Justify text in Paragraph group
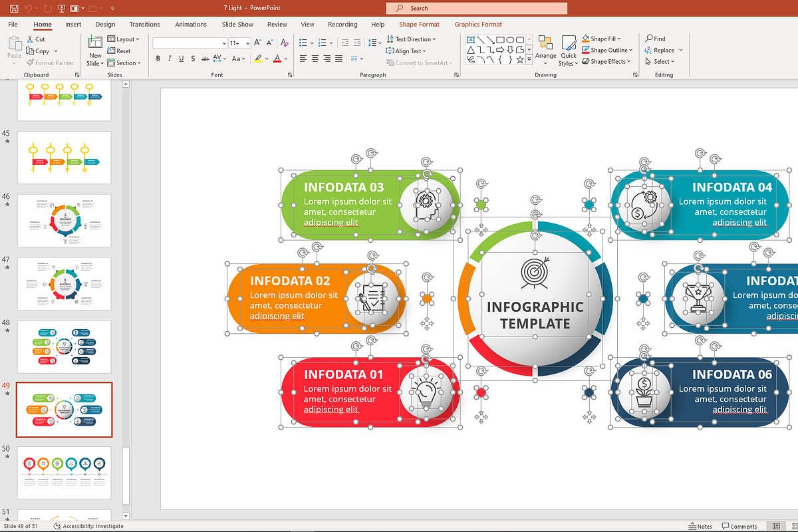 337,59
